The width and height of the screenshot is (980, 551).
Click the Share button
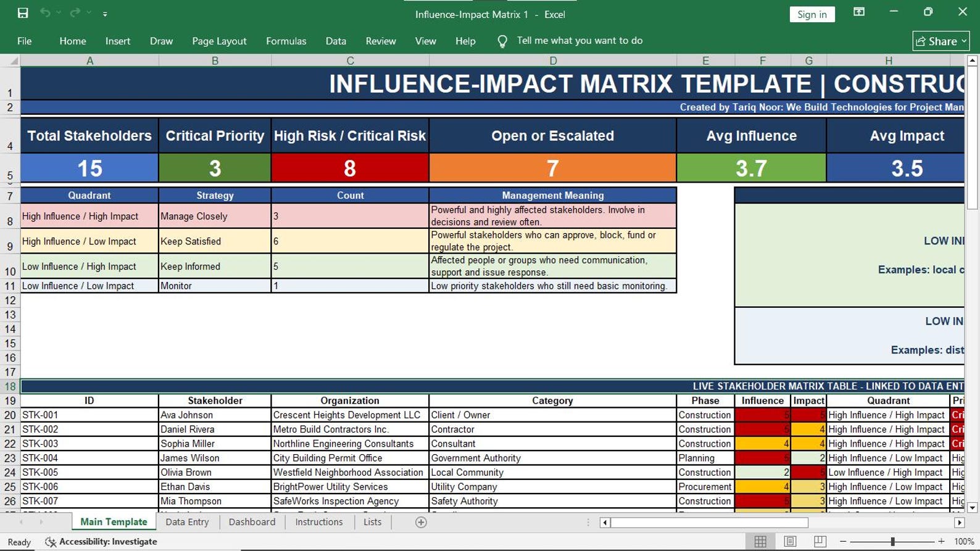941,41
